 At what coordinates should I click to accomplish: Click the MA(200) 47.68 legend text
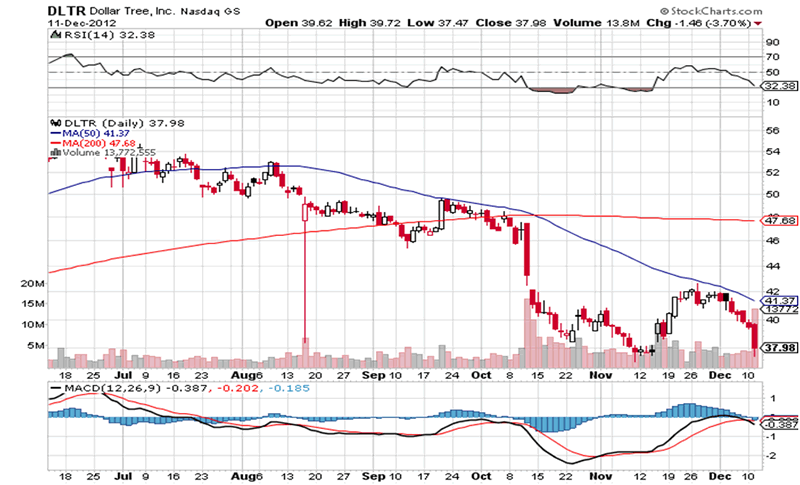click(x=99, y=143)
